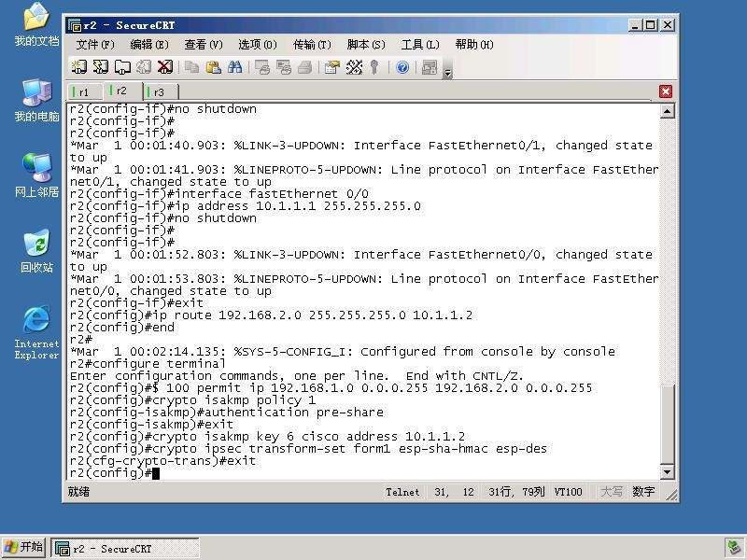The height and width of the screenshot is (560, 747).
Task: Maximize the SecureCRT window
Action: [650, 25]
